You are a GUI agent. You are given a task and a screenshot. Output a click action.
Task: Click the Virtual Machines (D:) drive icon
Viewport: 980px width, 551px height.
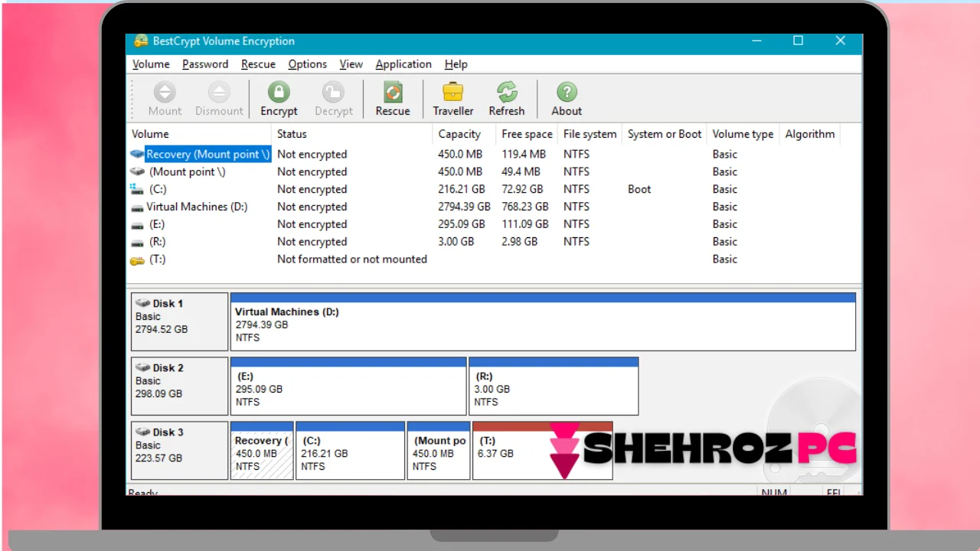pos(137,207)
